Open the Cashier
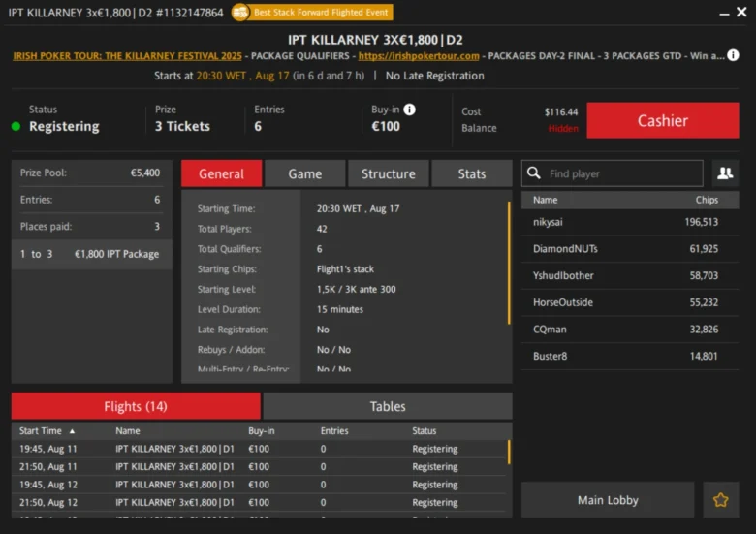 (x=662, y=120)
